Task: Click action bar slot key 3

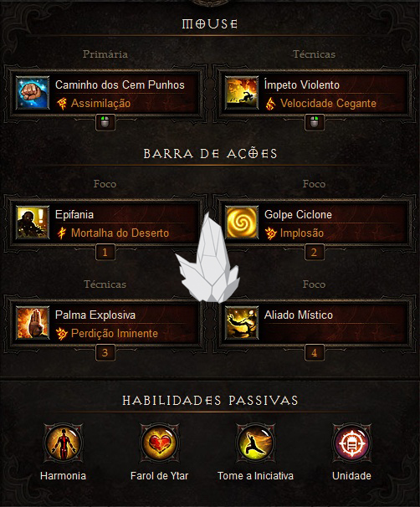Action: coord(105,352)
